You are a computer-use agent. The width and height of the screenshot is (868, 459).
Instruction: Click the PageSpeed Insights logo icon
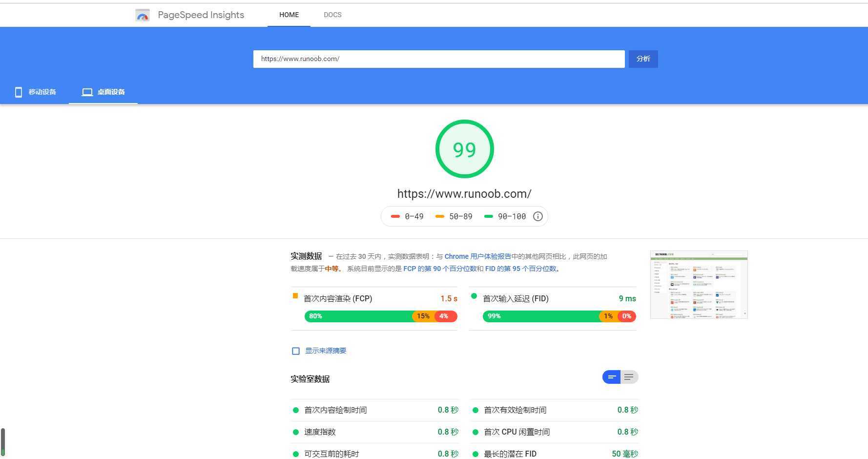(x=142, y=15)
